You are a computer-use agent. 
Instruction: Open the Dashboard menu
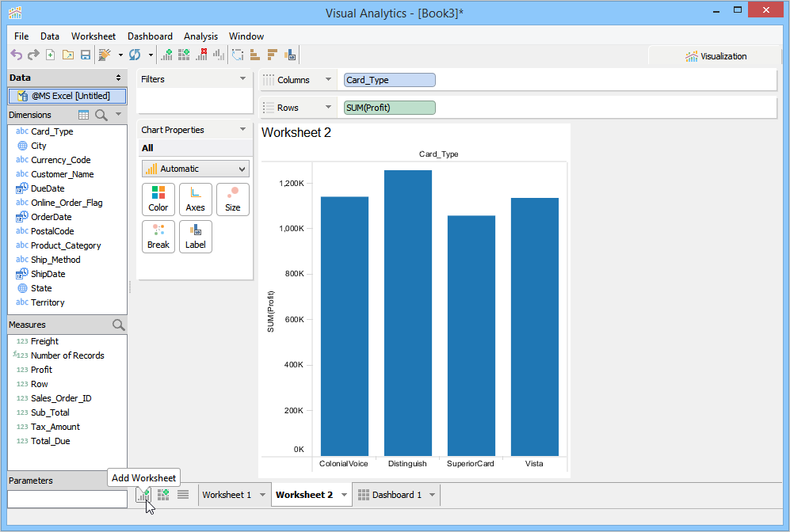point(150,36)
